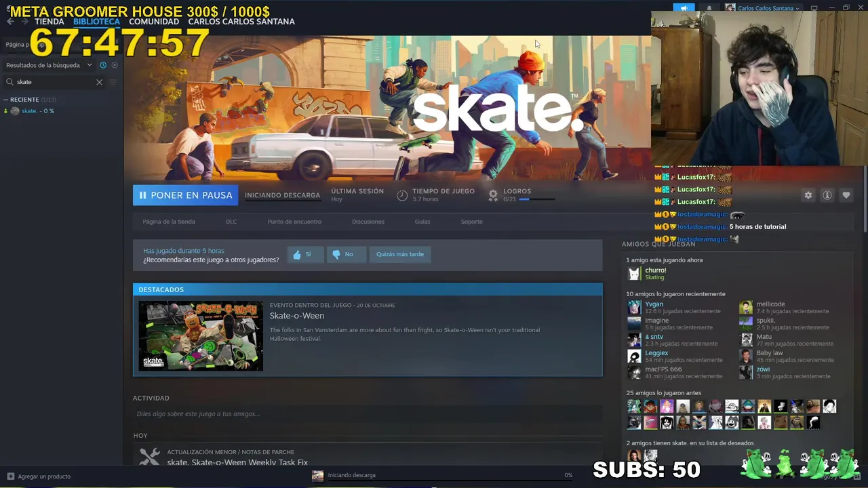Open the Steam announcements megaphone icon

tap(684, 8)
